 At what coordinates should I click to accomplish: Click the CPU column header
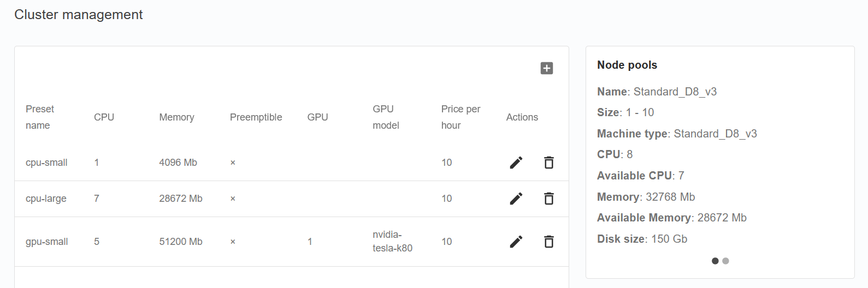(x=104, y=117)
